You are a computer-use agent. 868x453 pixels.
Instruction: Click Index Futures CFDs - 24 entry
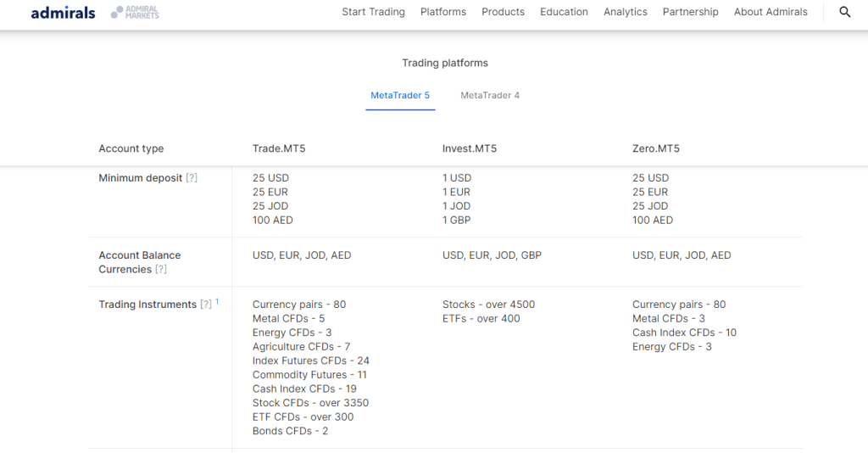[311, 361]
